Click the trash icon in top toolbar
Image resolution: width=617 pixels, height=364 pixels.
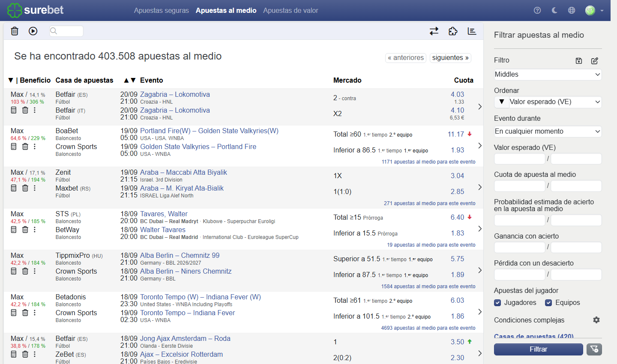click(x=15, y=31)
